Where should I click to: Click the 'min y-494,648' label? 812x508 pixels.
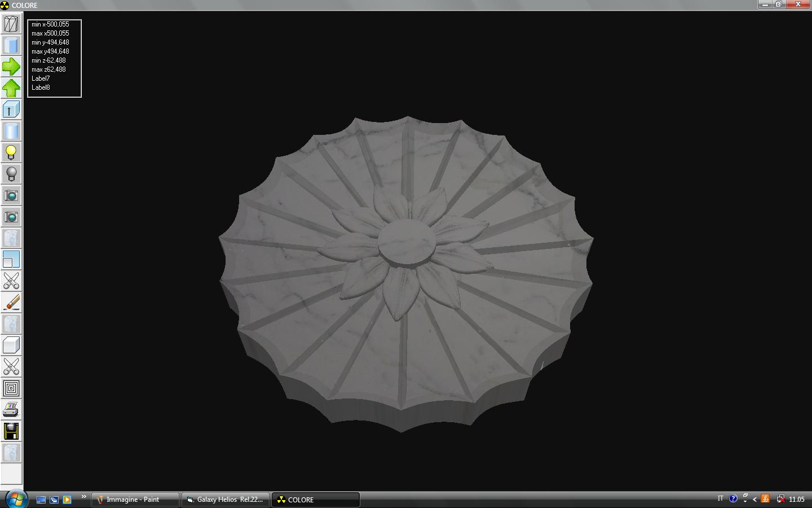tap(50, 42)
